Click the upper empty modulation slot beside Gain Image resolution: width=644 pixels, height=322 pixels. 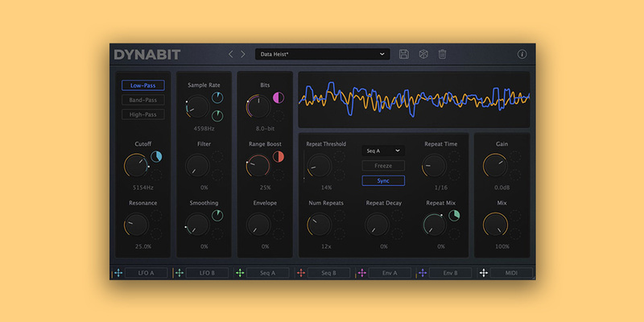click(x=515, y=156)
